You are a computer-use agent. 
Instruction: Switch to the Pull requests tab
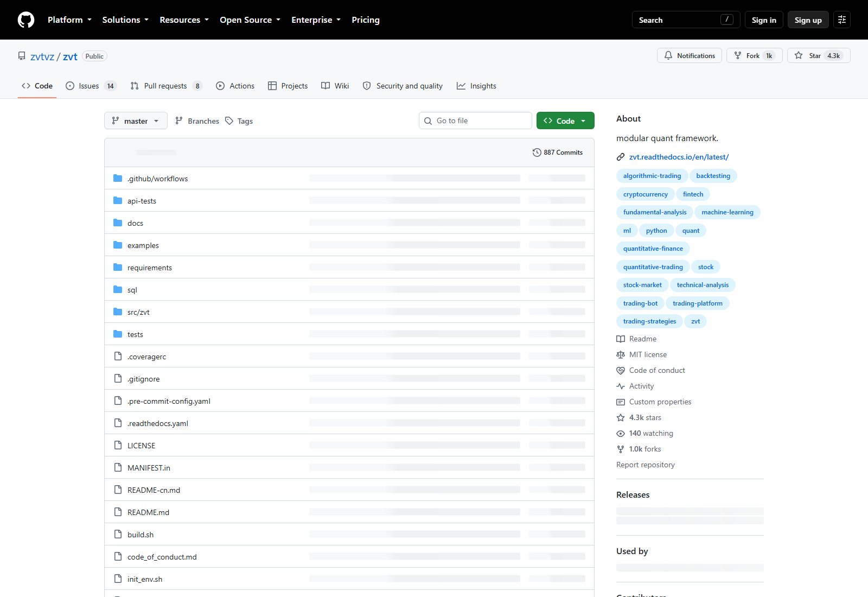(x=167, y=86)
